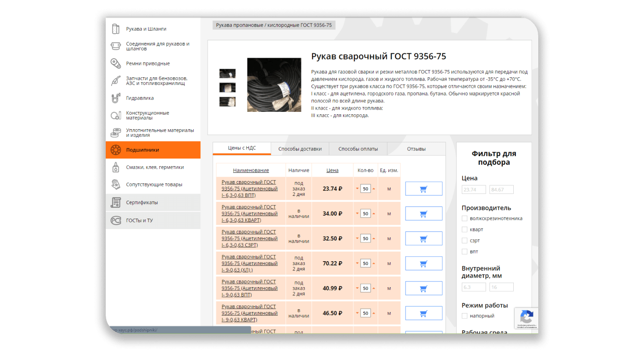Click the PCT icon beside ГОСТы и ТУ
Viewport: 644px width, 351px height.
click(x=115, y=220)
